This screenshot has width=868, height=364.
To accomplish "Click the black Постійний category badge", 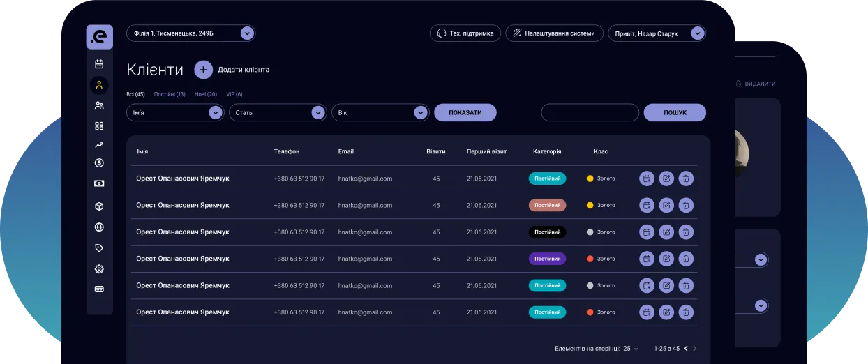I will 547,232.
